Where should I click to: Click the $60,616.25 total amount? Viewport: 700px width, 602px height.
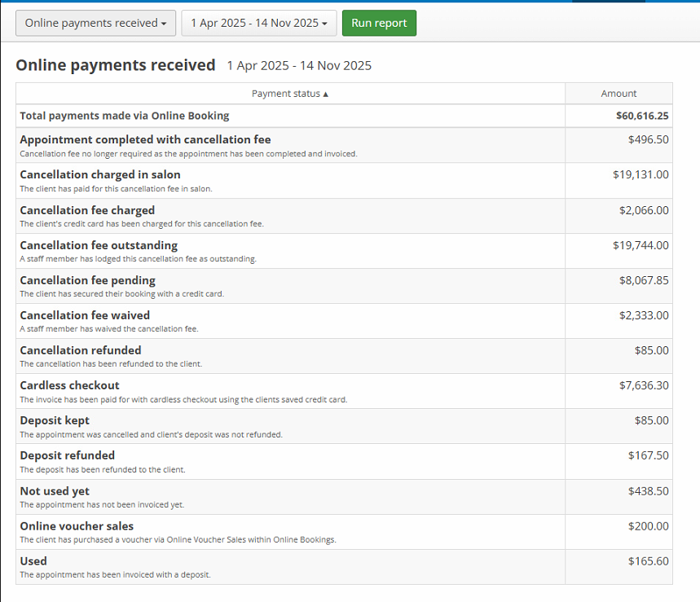[x=642, y=116]
